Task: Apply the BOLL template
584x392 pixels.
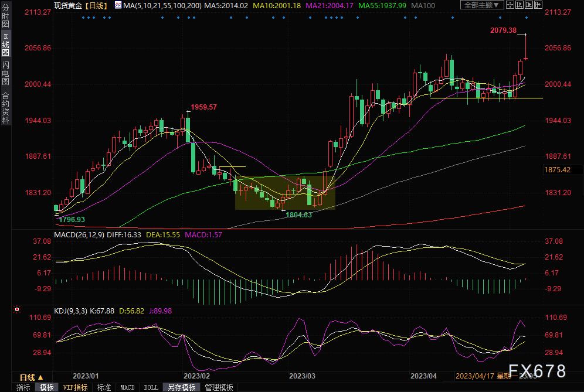Action: click(x=151, y=387)
